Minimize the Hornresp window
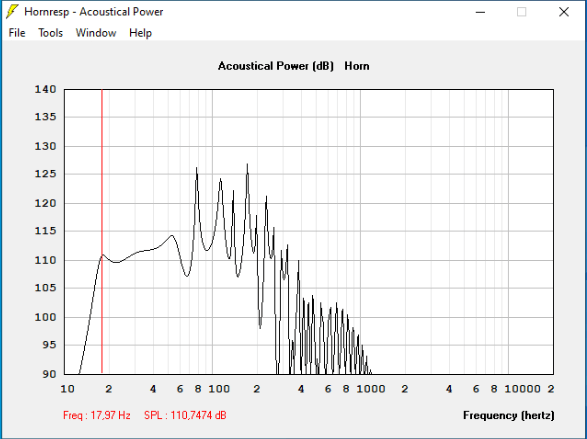 click(480, 12)
